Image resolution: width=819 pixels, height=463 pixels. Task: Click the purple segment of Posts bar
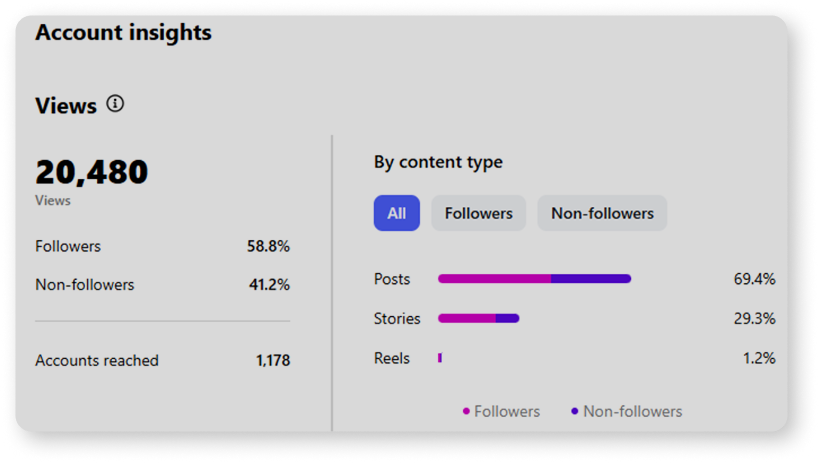click(591, 279)
